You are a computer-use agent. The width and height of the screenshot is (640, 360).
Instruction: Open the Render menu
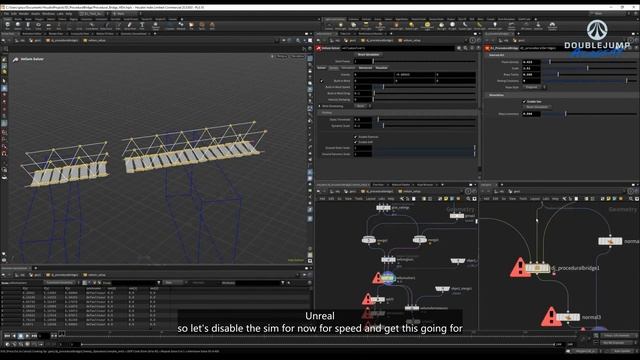[x=24, y=13]
